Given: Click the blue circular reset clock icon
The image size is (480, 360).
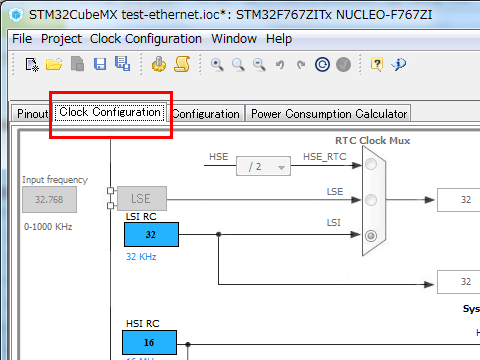Looking at the screenshot, I should click(322, 64).
